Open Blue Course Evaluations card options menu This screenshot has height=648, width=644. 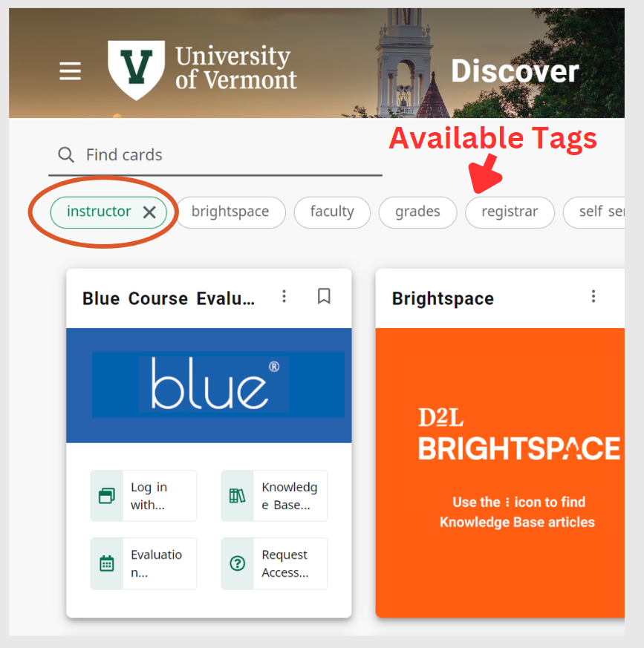click(x=284, y=296)
